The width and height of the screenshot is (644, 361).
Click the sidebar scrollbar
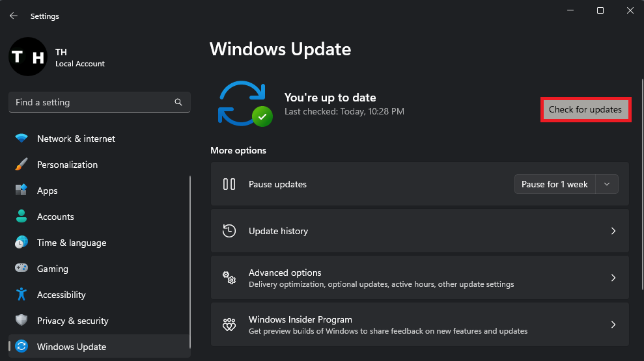[x=189, y=261]
